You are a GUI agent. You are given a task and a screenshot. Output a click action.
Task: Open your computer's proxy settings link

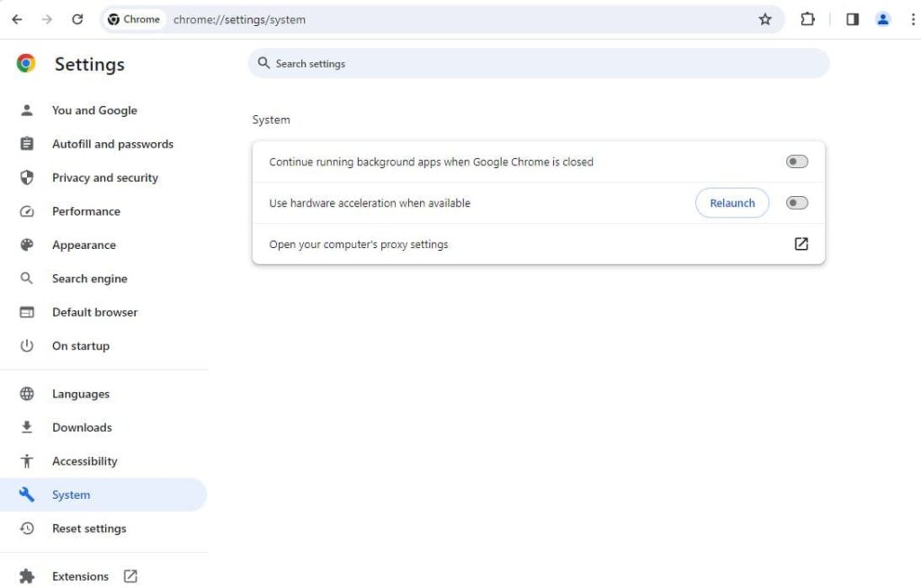[x=359, y=245]
